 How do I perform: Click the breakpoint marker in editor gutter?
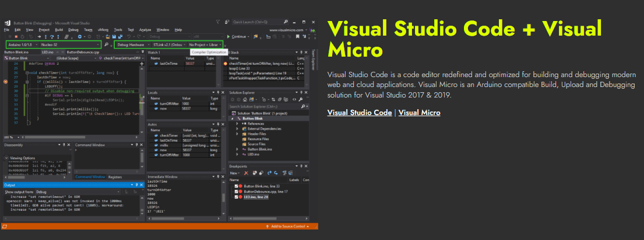click(6, 82)
